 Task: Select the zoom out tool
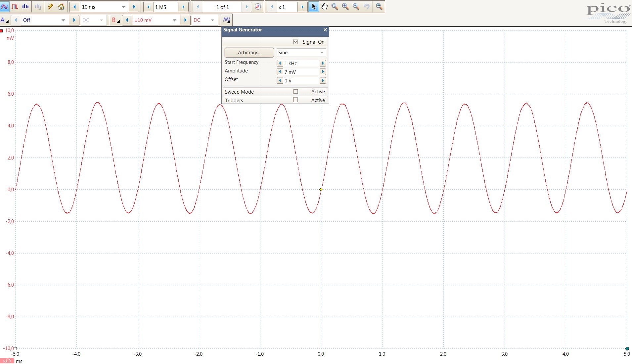[356, 7]
